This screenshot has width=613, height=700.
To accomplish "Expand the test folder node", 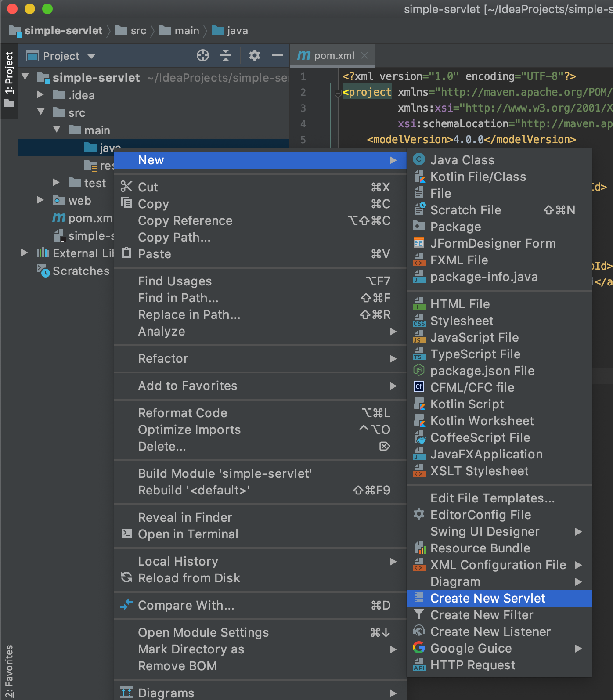I will [x=56, y=182].
